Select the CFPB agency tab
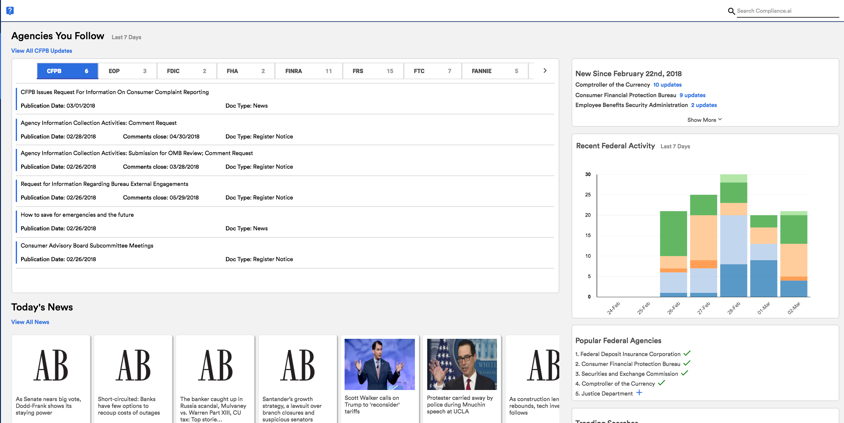Screen dimensions: 844x423 pos(67,71)
